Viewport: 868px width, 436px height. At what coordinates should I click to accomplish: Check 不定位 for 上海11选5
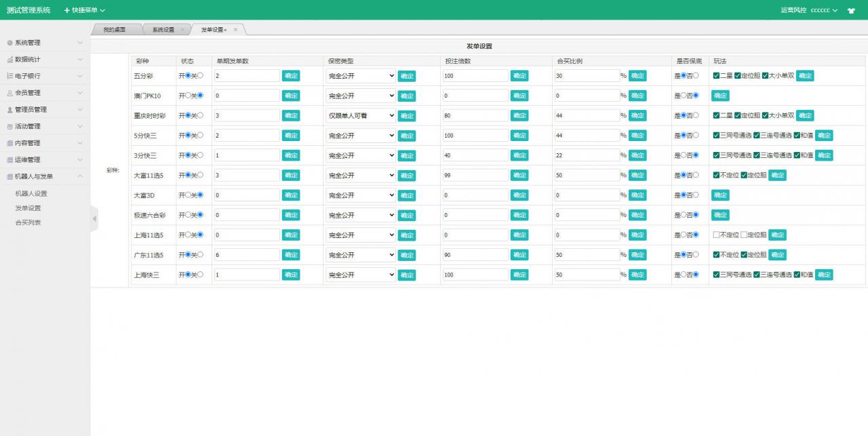[716, 235]
